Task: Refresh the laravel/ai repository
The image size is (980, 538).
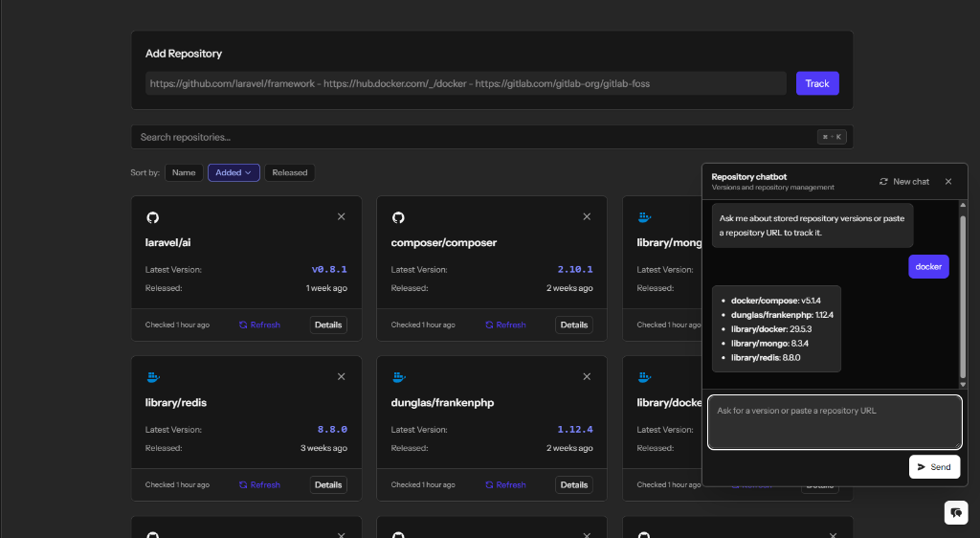Action: pyautogui.click(x=259, y=325)
